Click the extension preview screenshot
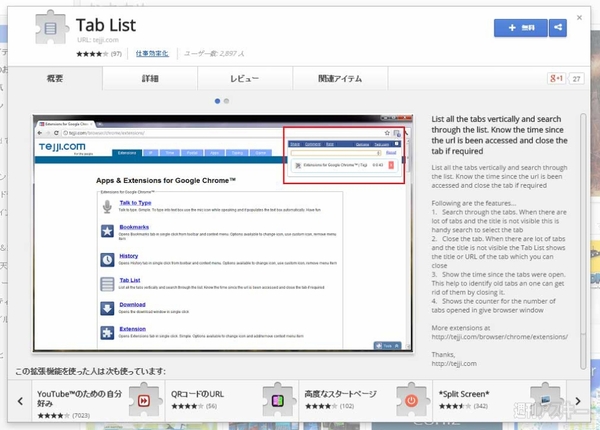This screenshot has height=430, width=600. pyautogui.click(x=223, y=233)
